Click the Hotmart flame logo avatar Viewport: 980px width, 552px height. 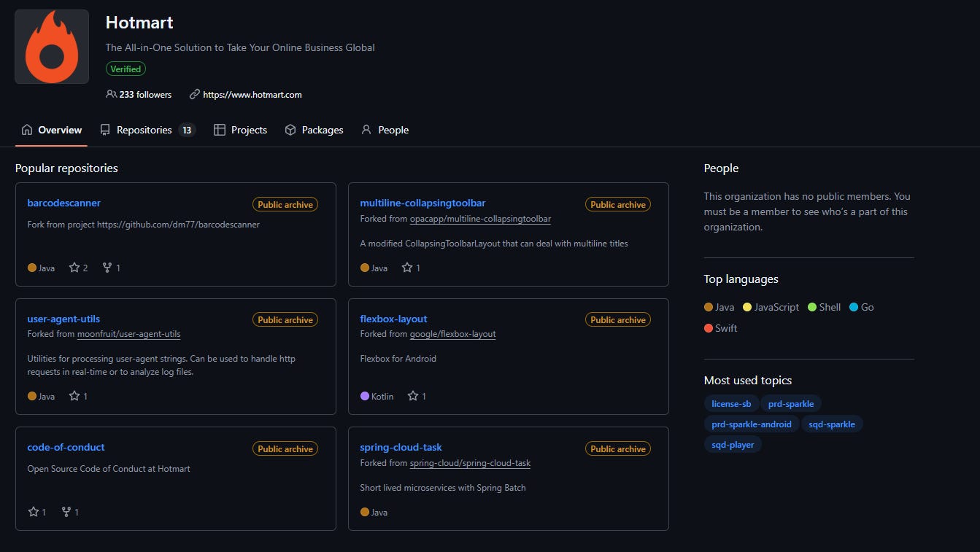point(52,47)
